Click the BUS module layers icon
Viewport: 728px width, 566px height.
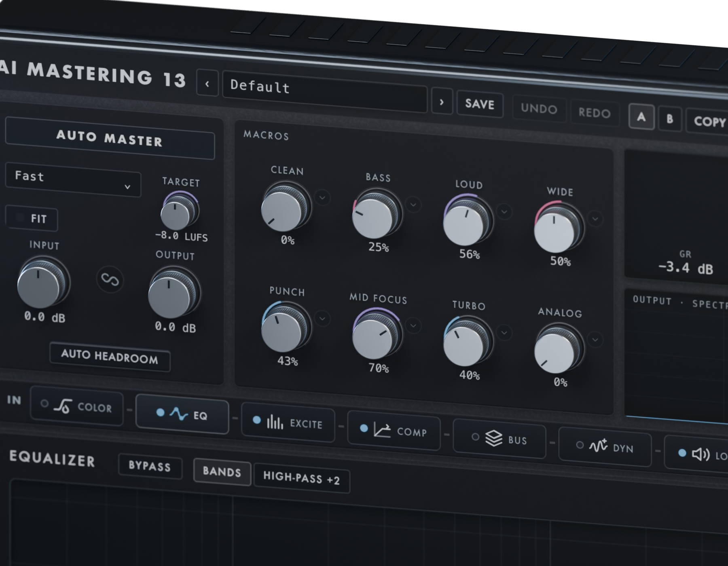coord(493,438)
